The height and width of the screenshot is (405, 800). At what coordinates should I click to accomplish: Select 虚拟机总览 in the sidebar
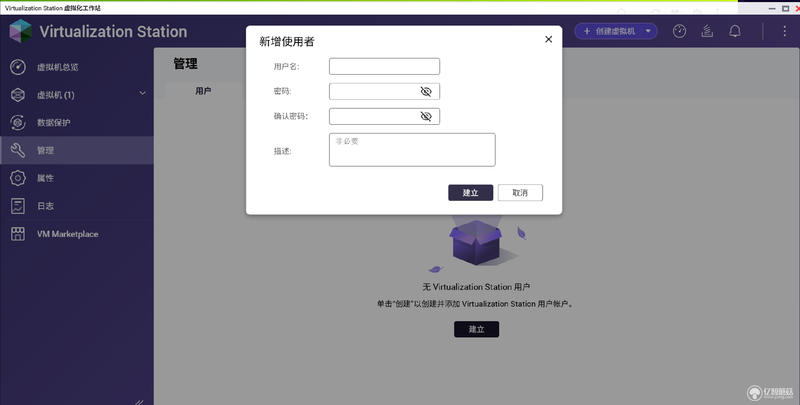pos(77,67)
